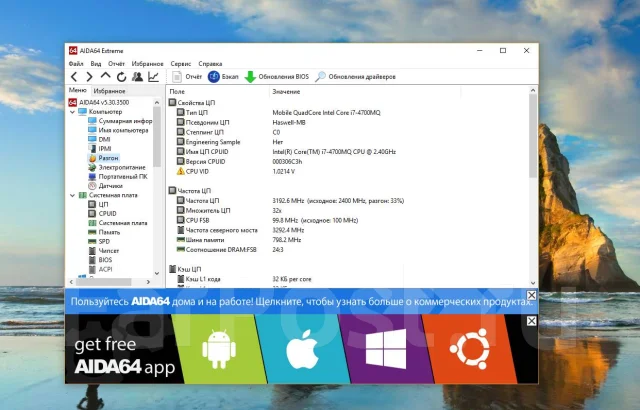
Task: Close the get free AIDA64 app banner
Action: point(531,321)
